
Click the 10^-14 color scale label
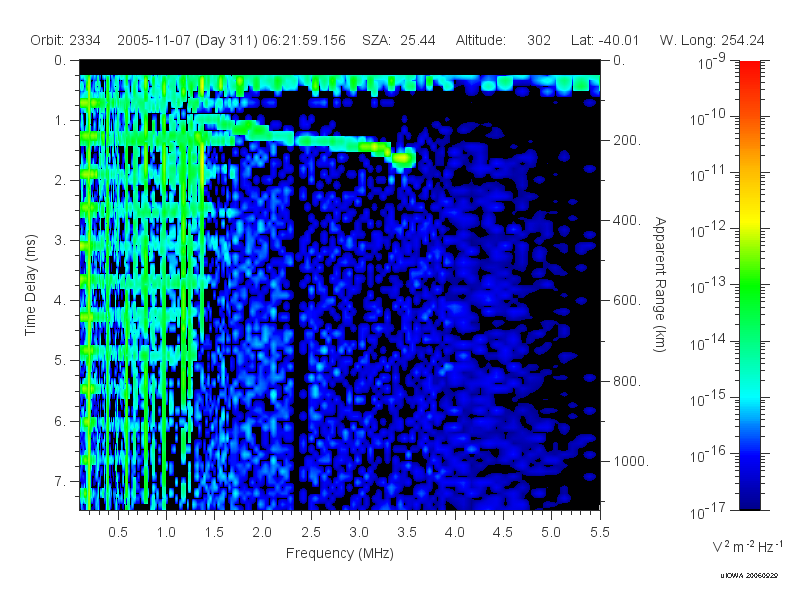(708, 343)
